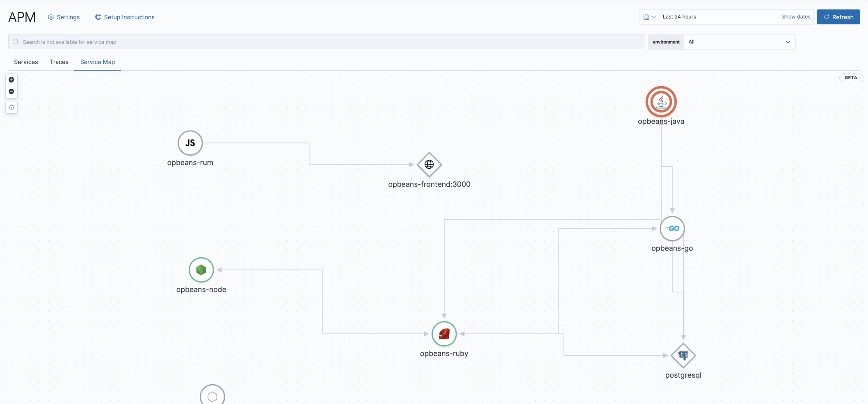Zoom out on the service map
The height and width of the screenshot is (404, 868).
[x=11, y=92]
